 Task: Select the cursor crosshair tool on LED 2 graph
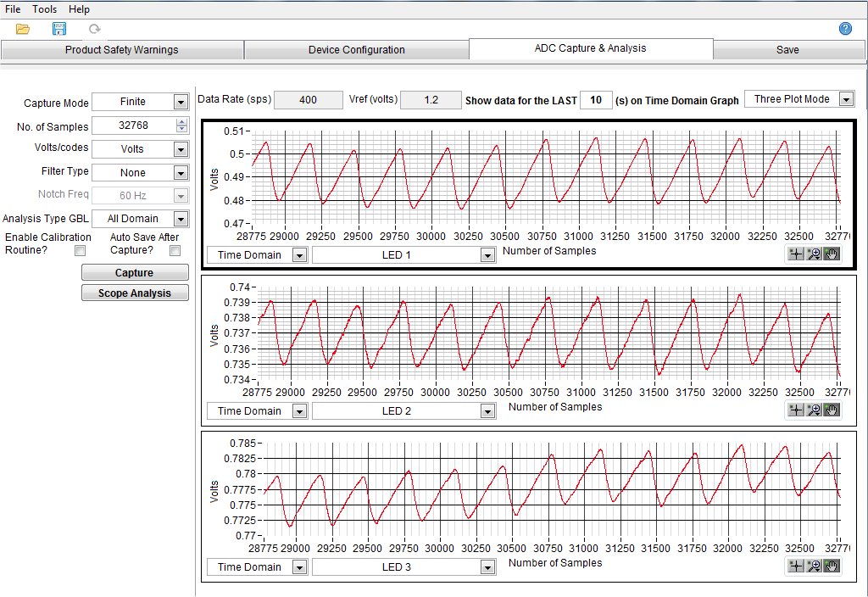[x=795, y=410]
